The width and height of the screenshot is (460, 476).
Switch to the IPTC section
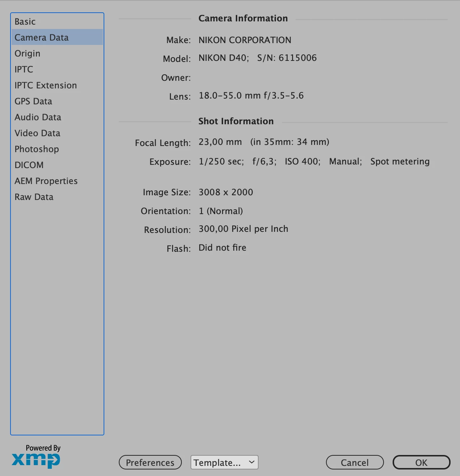(57, 69)
